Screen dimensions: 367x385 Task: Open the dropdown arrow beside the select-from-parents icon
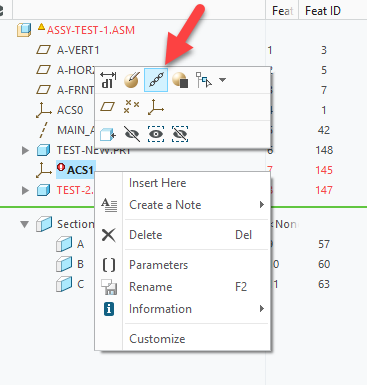tap(222, 80)
